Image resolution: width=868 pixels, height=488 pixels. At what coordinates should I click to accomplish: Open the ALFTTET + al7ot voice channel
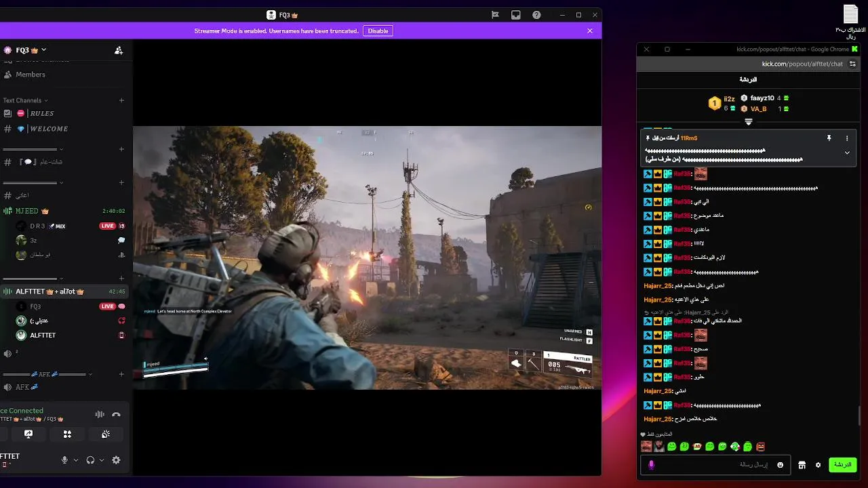(66, 291)
